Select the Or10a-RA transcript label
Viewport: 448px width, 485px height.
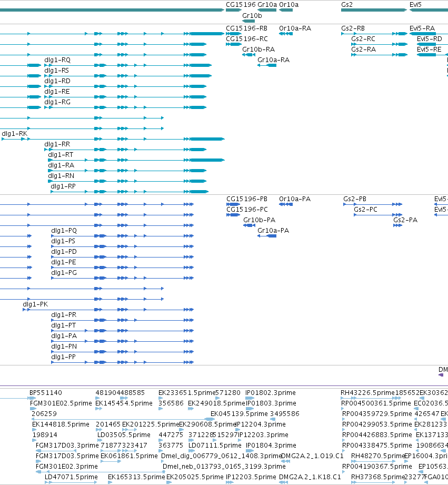click(x=295, y=28)
